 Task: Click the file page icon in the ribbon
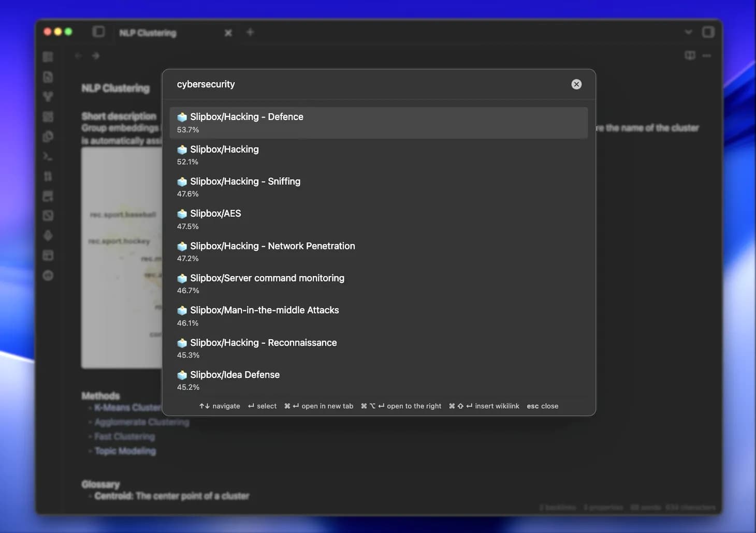48,77
